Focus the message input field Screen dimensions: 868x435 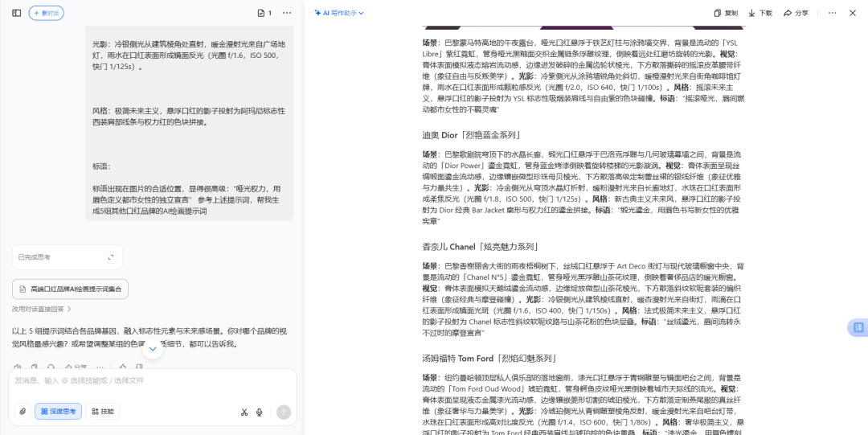152,380
